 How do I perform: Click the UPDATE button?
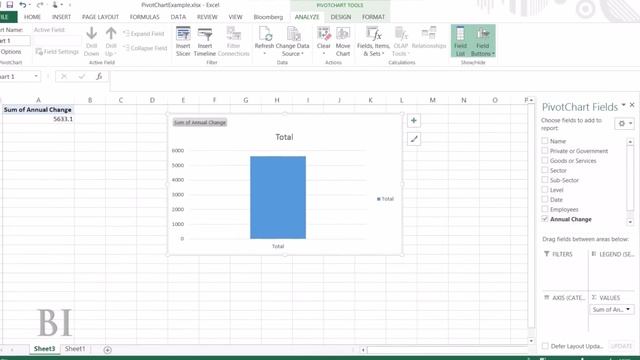pos(621,346)
